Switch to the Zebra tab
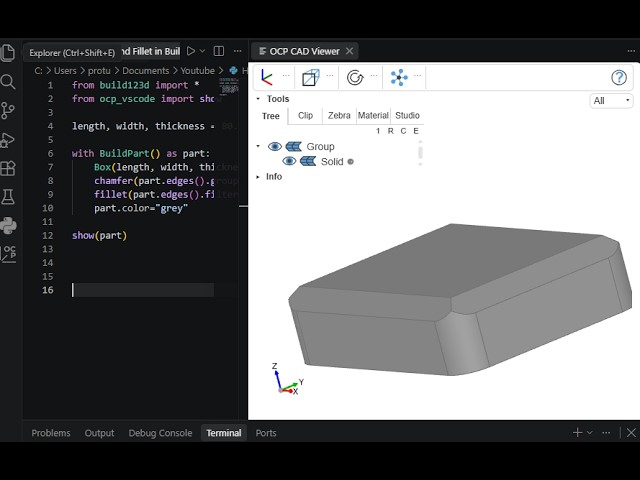Viewport: 640px width, 480px height. coord(339,116)
